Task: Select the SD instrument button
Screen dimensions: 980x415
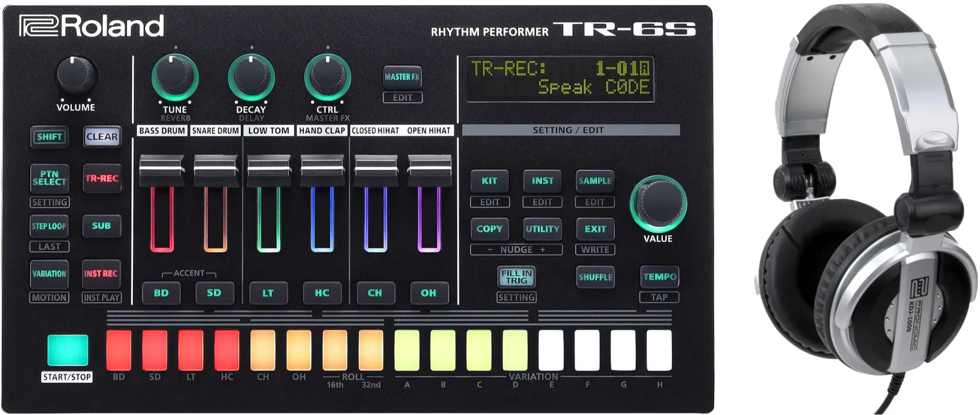Action: (x=214, y=293)
